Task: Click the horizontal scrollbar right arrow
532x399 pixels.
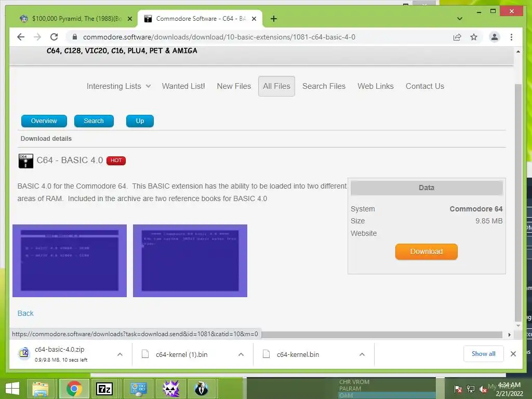Action: click(509, 335)
